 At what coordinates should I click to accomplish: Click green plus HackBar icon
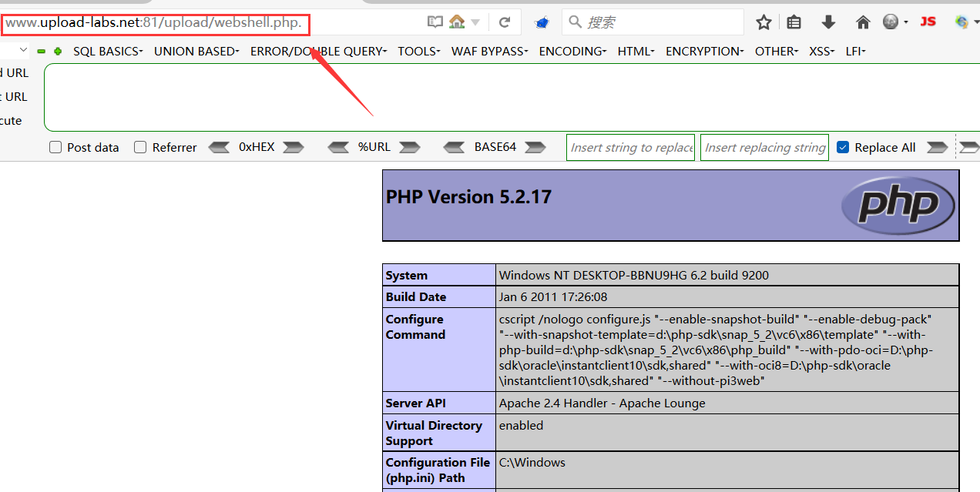click(x=58, y=52)
